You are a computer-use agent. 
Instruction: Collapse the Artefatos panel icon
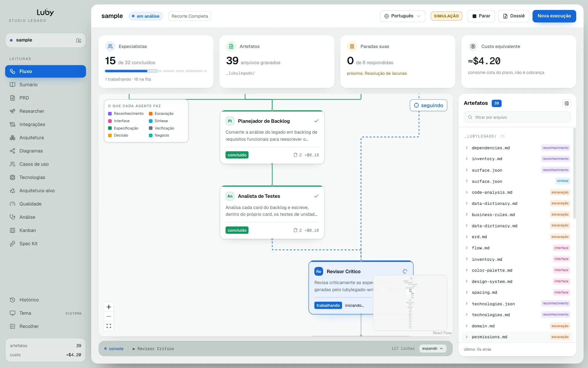point(567,103)
